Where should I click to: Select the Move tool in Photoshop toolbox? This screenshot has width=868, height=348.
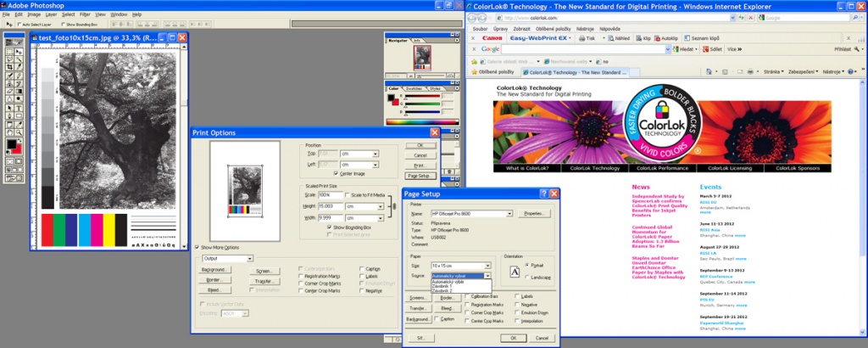tap(19, 51)
